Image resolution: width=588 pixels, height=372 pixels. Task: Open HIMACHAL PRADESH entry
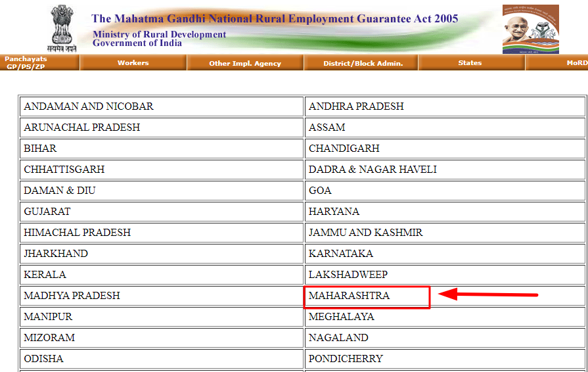coord(78,233)
